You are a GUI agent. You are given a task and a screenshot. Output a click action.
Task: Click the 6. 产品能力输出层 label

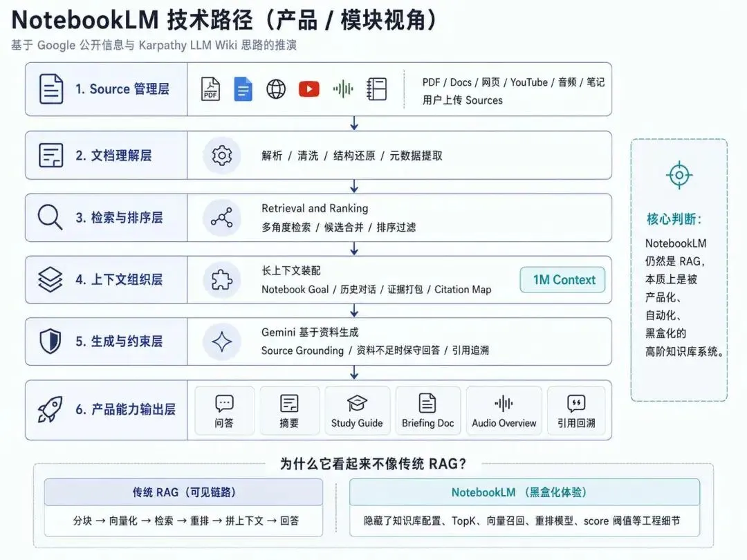tap(125, 409)
